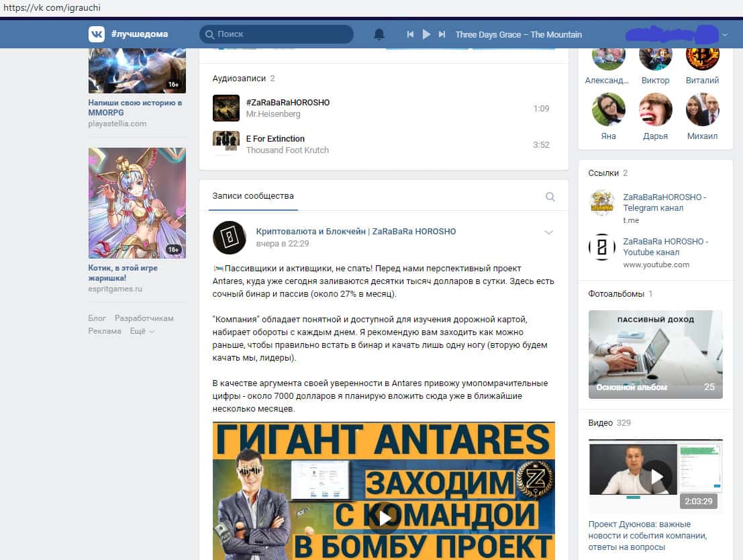Open Блог footer link
Viewport: 743px width, 560px height.
point(97,318)
